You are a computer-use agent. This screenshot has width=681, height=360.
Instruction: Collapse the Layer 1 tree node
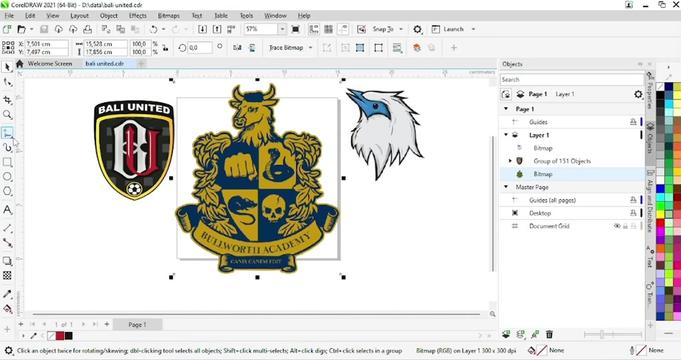[x=506, y=135]
